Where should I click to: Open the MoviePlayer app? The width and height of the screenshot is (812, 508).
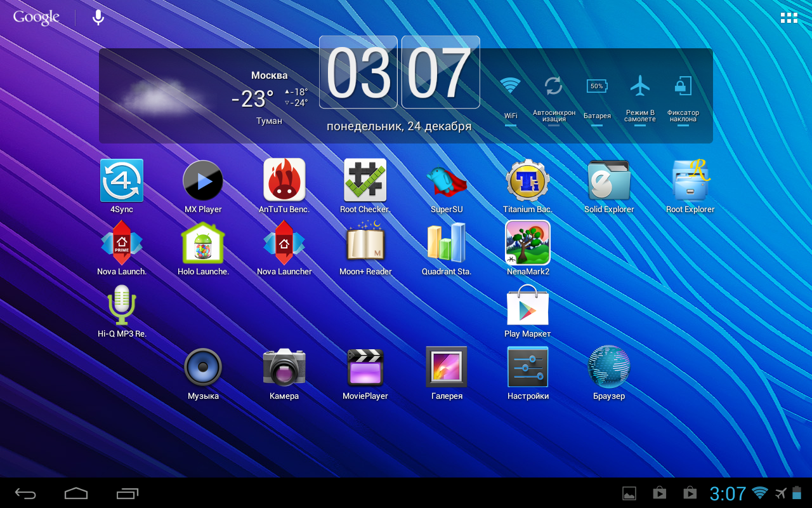(365, 367)
